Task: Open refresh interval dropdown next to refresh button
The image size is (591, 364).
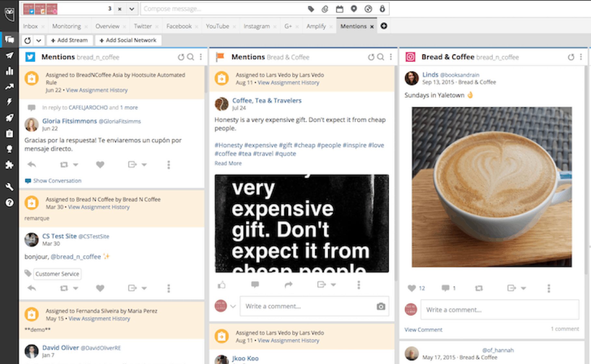Action: (x=39, y=40)
